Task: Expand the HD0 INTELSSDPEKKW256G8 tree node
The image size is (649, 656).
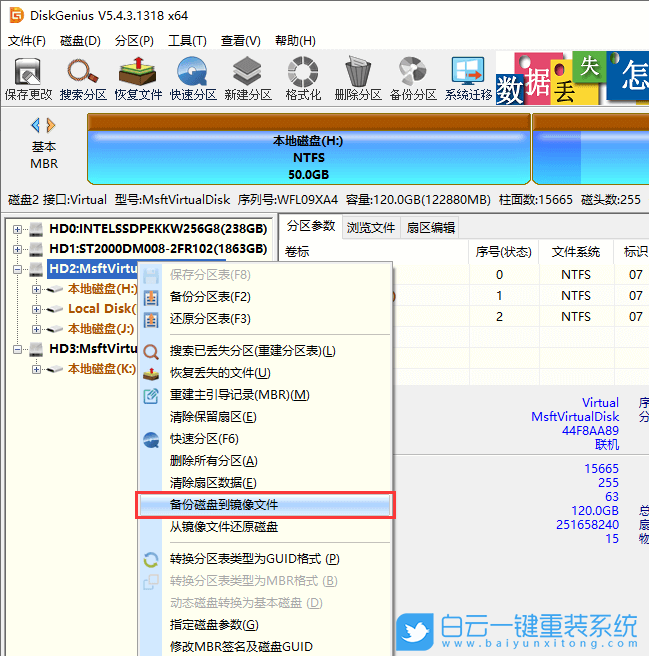Action: coord(17,229)
